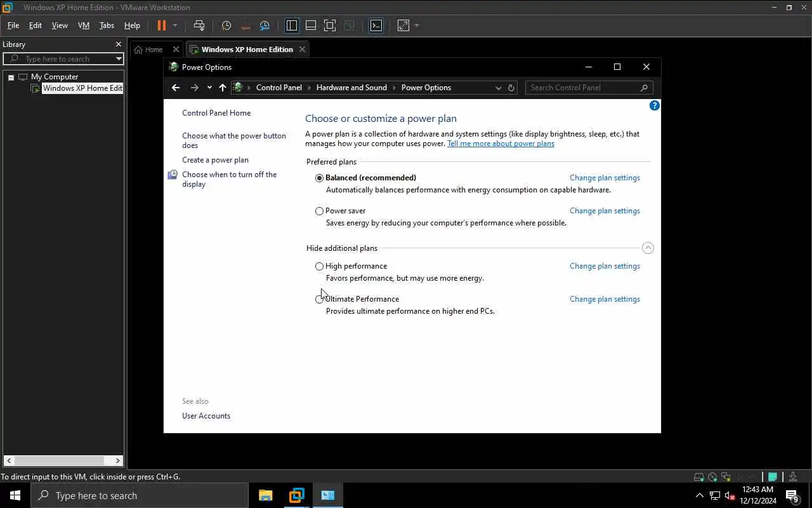Open the Windows Start button

tap(15, 495)
